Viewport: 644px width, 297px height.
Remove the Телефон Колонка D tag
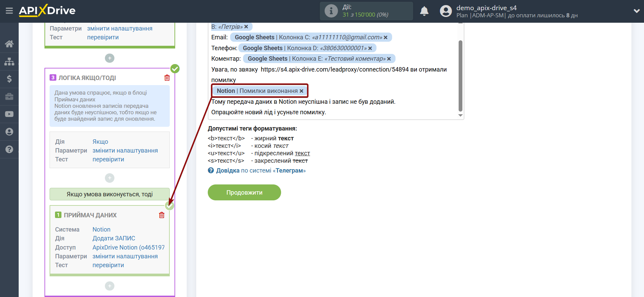[370, 48]
